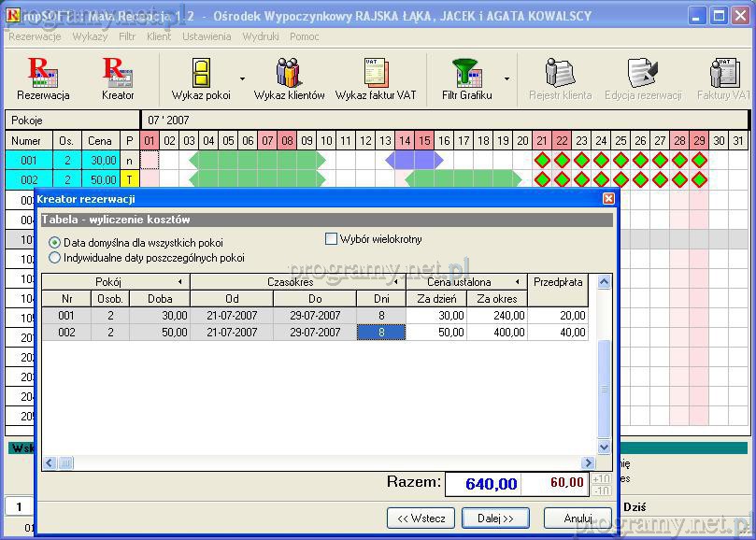Expand dropdown arrow next to Wykaz pokoi
The height and width of the screenshot is (540, 756).
coord(242,79)
